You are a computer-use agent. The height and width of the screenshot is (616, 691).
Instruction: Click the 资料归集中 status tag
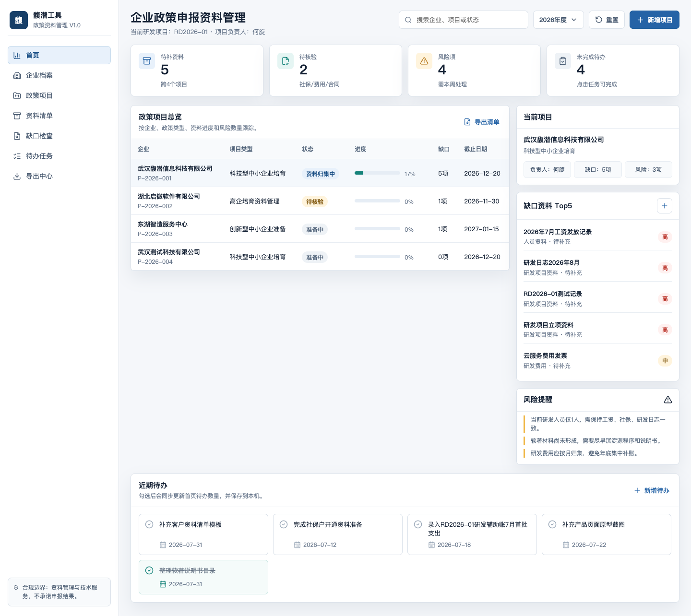point(321,174)
